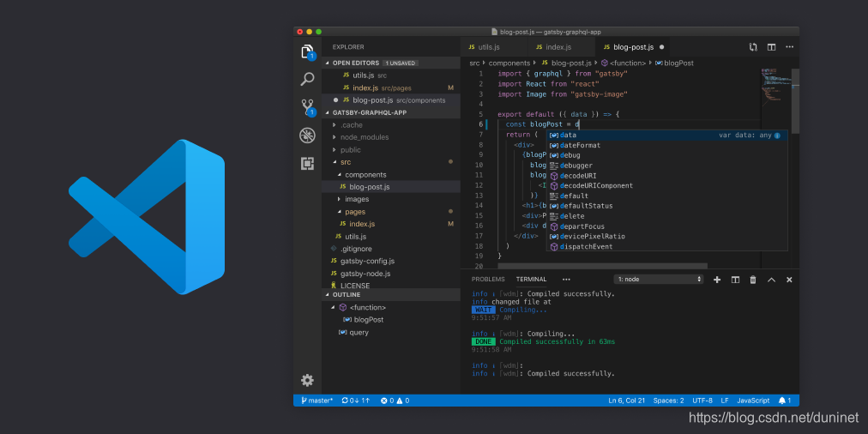Open the Debug view icon
The width and height of the screenshot is (868, 434).
307,136
